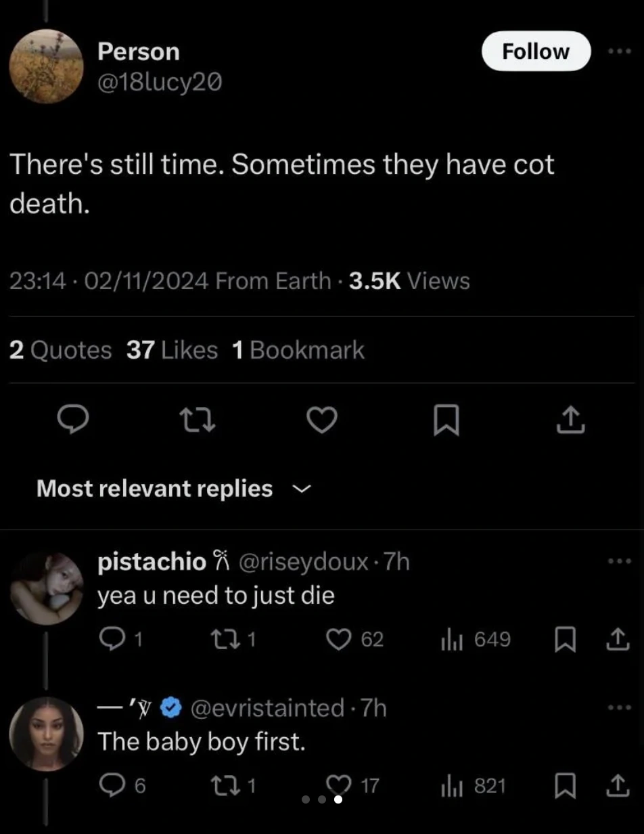
Task: Share the main post
Action: 570,420
